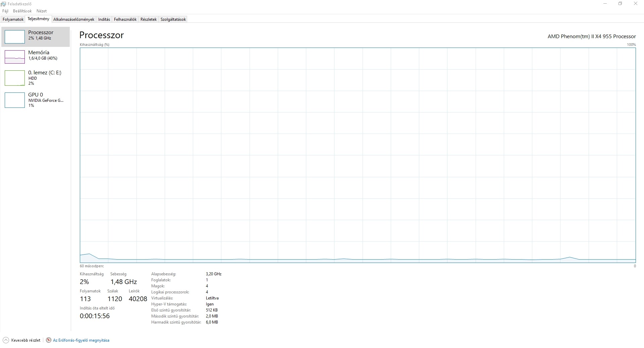Open the Beállítások menu

[22, 11]
